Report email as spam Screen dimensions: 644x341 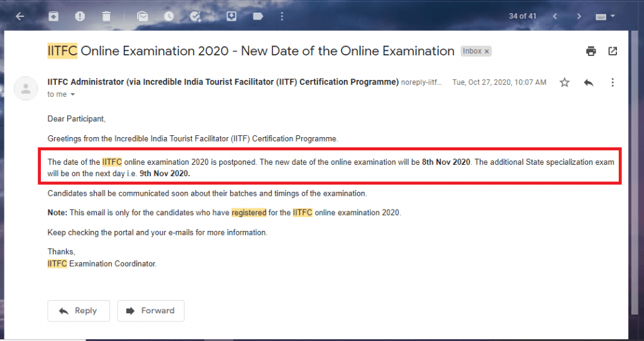[x=80, y=16]
